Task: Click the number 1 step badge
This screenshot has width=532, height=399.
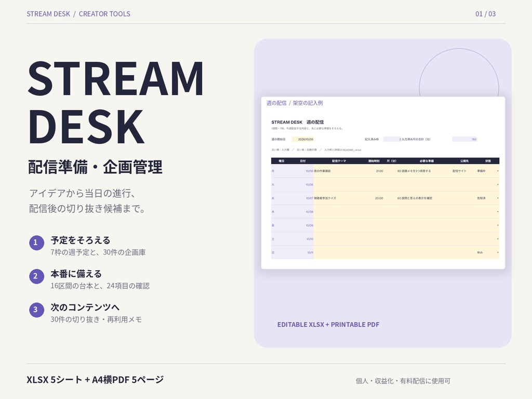Action: pos(36,243)
